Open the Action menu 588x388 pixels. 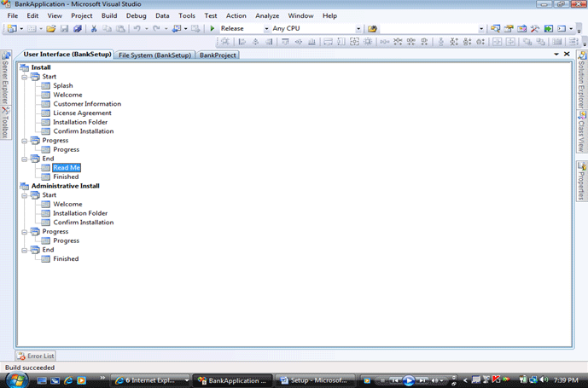(x=236, y=15)
